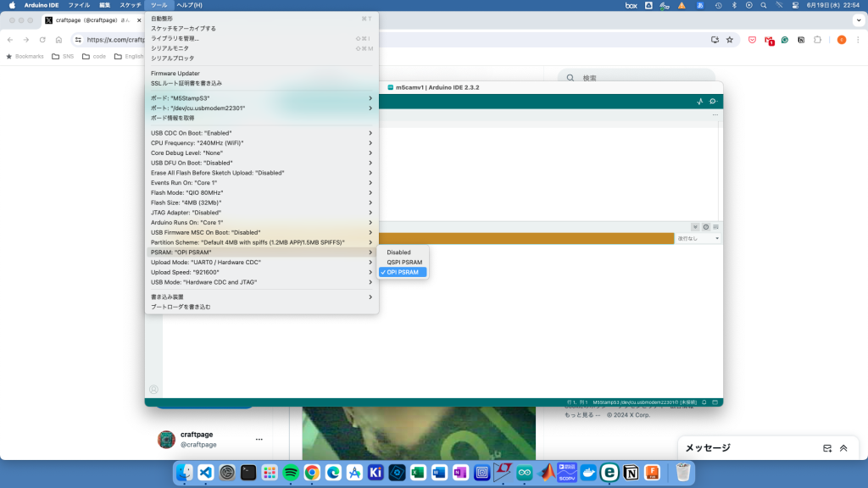This screenshot has height=488, width=868.
Task: Expand the Flash Mode submenu
Action: pos(262,193)
